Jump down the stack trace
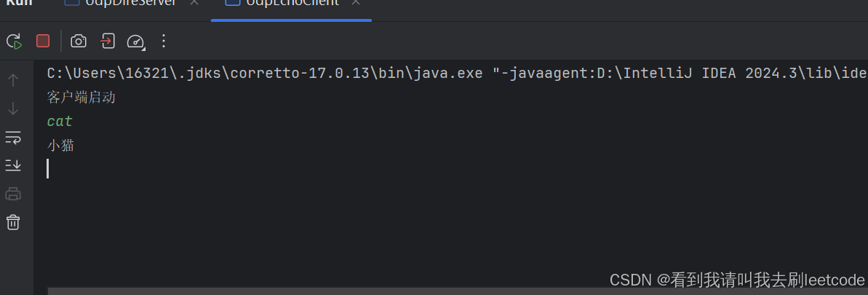868x295 pixels. tap(13, 109)
